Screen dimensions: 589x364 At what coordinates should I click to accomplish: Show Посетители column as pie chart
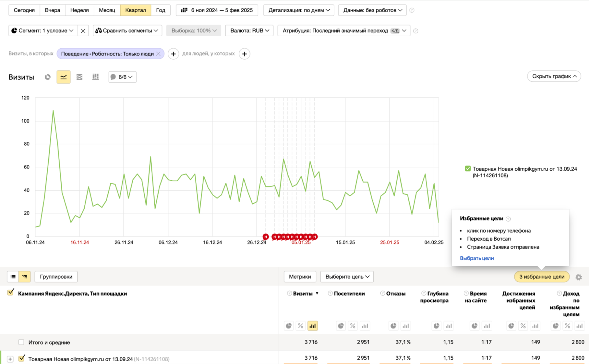coord(341,326)
